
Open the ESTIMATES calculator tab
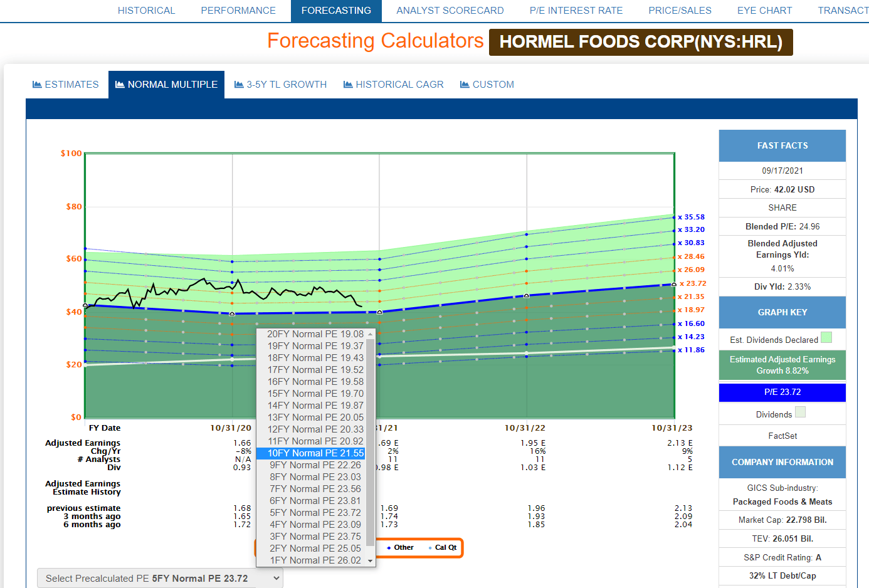click(x=66, y=85)
